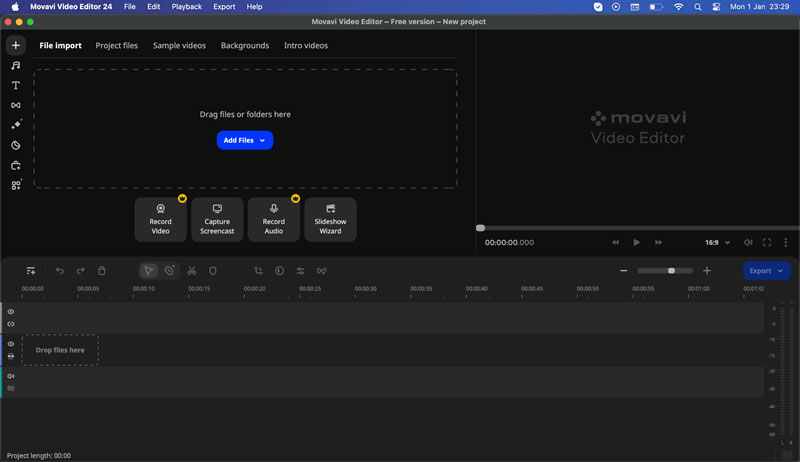Switch to Project files tab
The width and height of the screenshot is (800, 462).
point(116,45)
